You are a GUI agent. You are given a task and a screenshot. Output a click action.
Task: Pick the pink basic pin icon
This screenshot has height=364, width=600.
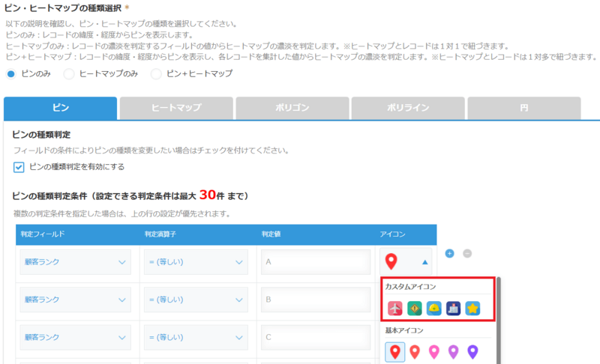point(434,351)
